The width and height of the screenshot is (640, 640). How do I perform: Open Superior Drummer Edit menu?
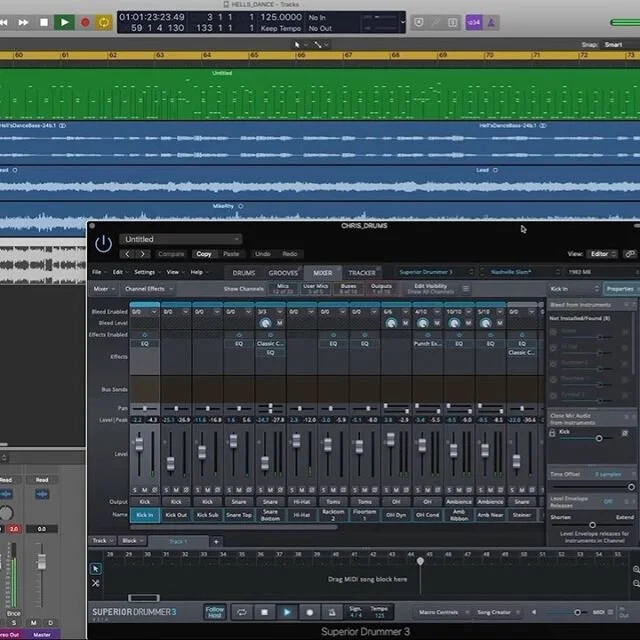coord(120,272)
